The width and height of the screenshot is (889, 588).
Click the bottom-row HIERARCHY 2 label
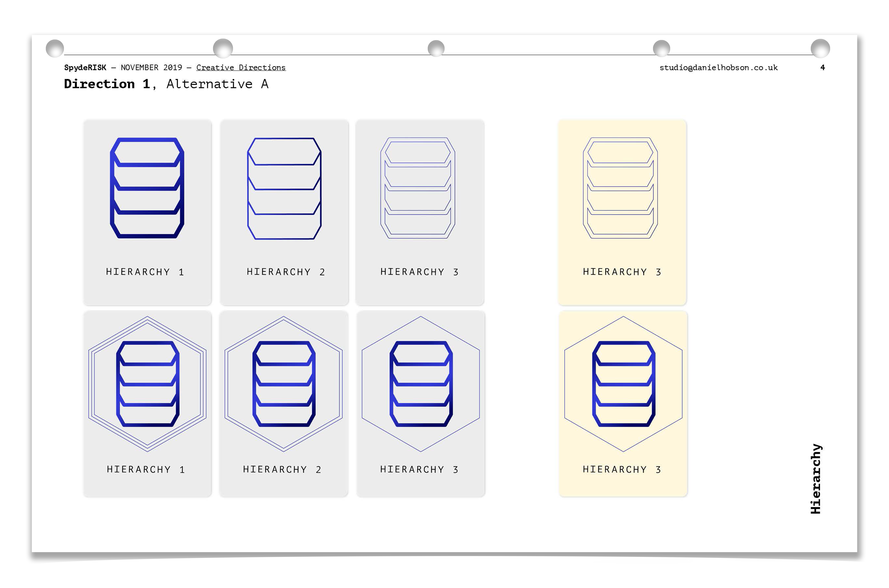point(282,470)
